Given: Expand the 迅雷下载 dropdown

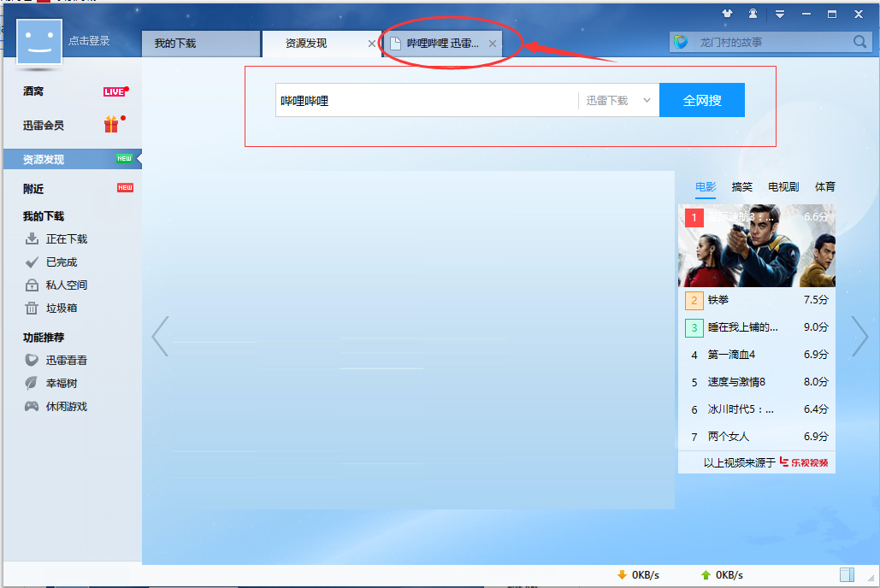Looking at the screenshot, I should [x=618, y=101].
